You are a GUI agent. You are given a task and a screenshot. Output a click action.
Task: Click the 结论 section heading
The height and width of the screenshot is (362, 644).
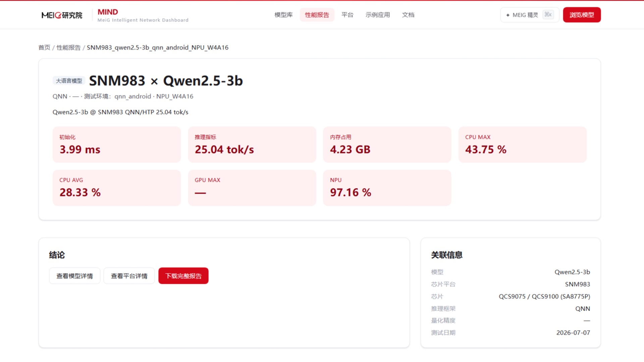[x=57, y=255]
